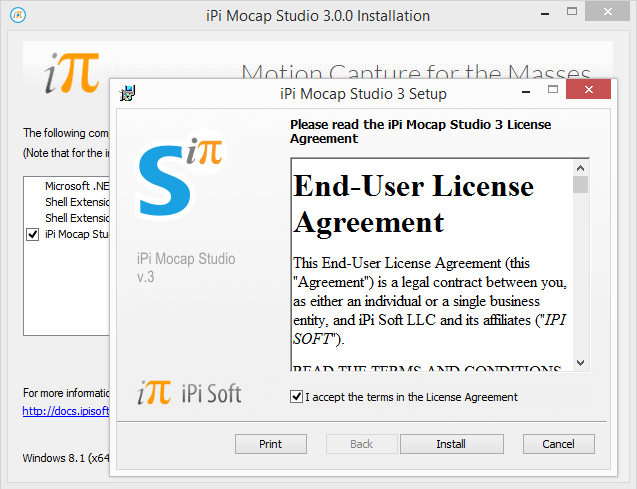Click license text scroll down arrow

[x=581, y=363]
